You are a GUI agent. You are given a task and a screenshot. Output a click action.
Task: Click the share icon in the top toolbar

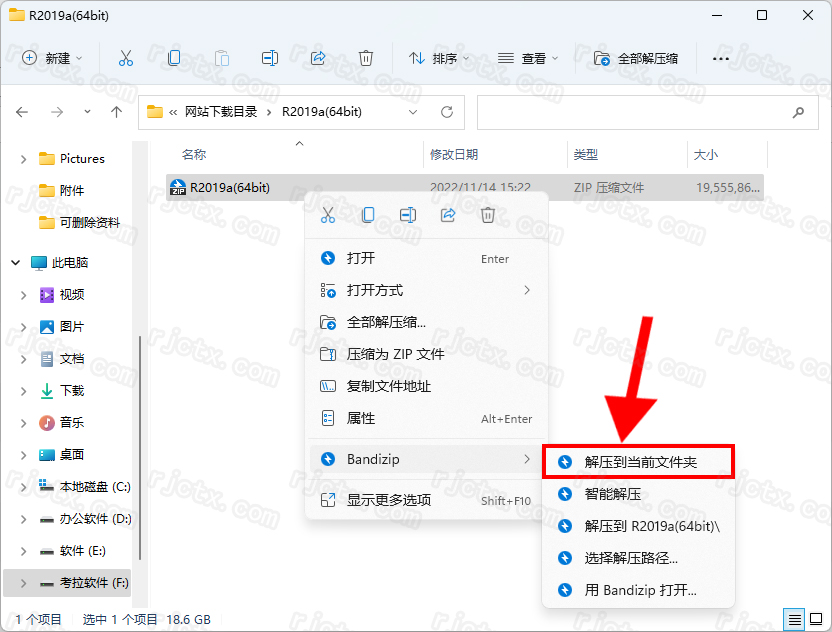pyautogui.click(x=318, y=58)
